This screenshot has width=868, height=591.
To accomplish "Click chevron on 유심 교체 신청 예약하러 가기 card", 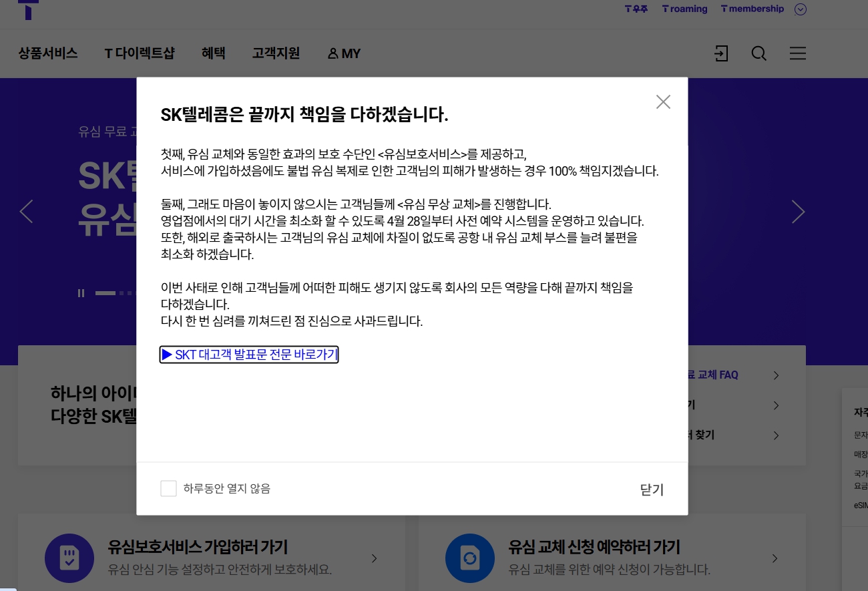I will tap(775, 558).
